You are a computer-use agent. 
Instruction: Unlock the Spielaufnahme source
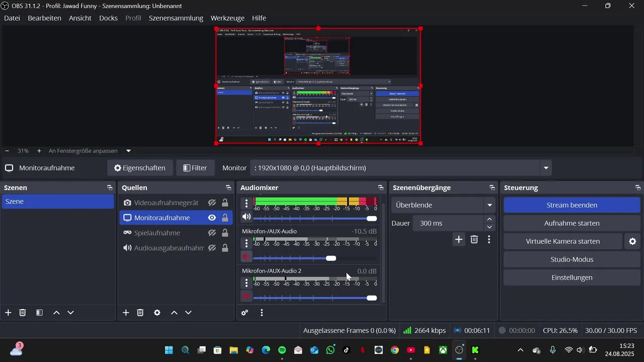[225, 233]
